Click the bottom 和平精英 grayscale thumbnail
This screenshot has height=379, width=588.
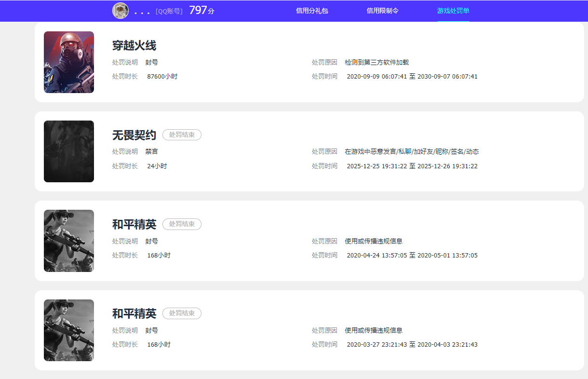[68, 330]
